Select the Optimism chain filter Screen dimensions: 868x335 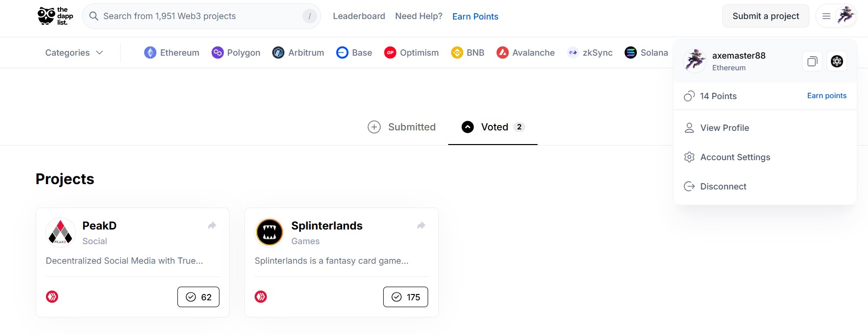[x=411, y=53]
